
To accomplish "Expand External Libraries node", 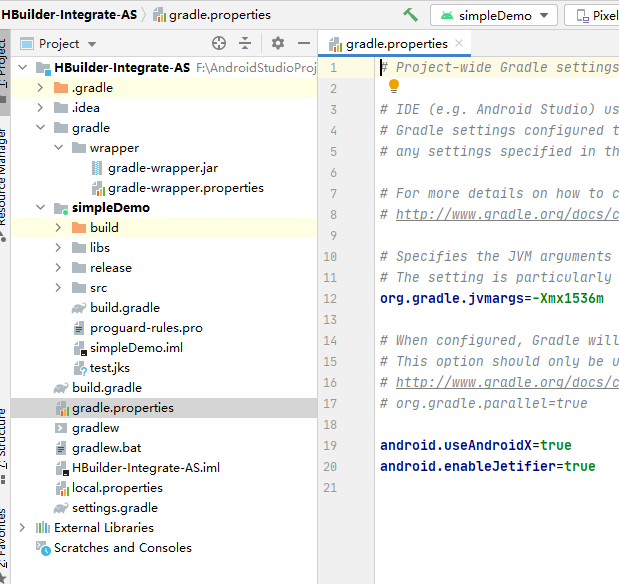I will point(23,528).
